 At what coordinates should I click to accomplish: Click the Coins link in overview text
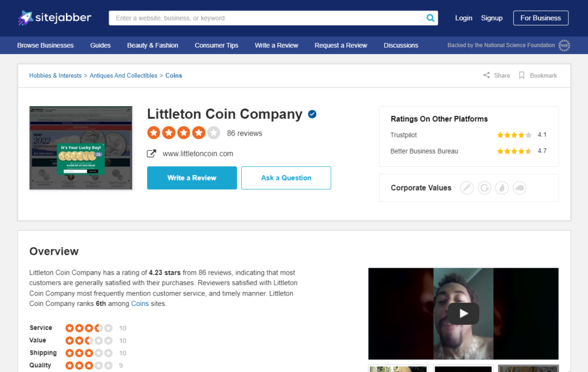(140, 304)
